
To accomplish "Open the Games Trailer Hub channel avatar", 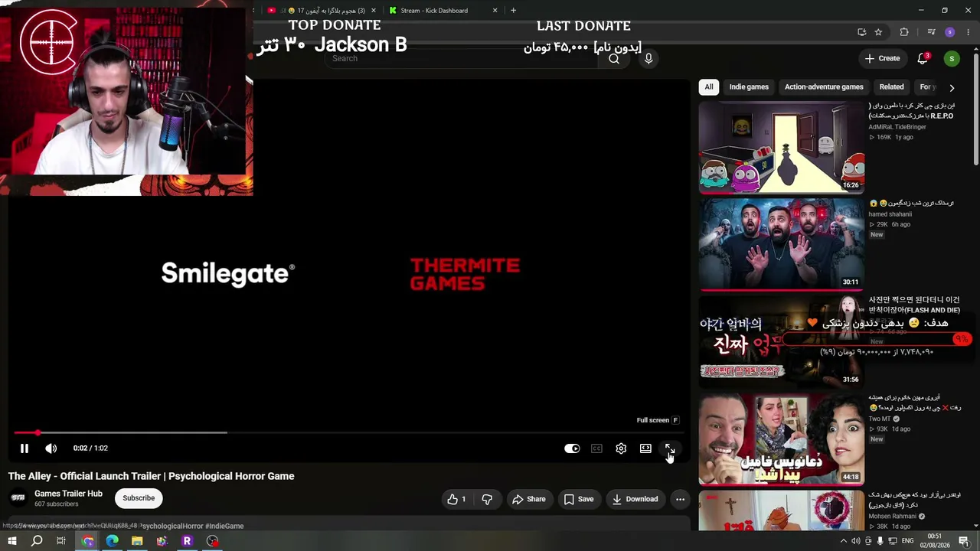I will [18, 498].
